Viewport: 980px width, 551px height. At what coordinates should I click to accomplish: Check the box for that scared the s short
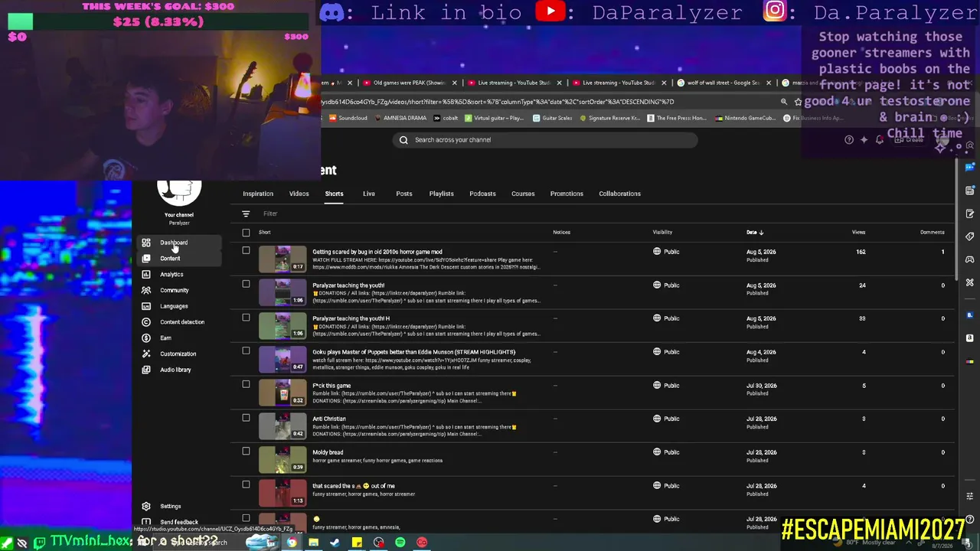click(246, 484)
